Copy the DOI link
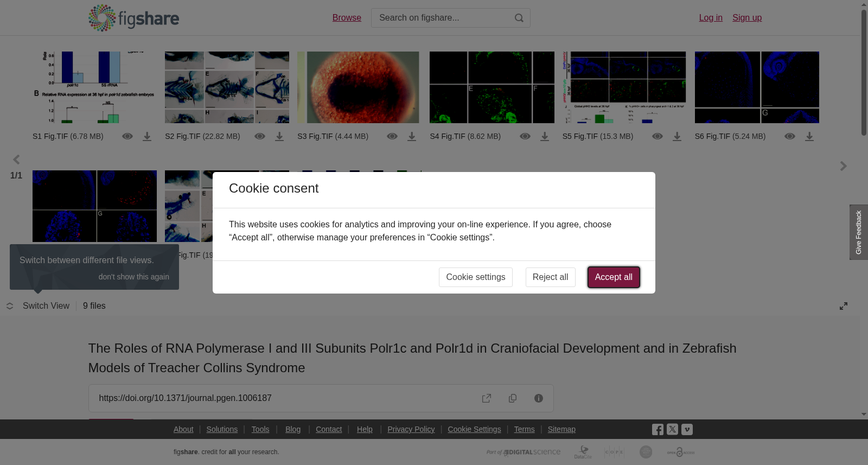 (x=513, y=398)
